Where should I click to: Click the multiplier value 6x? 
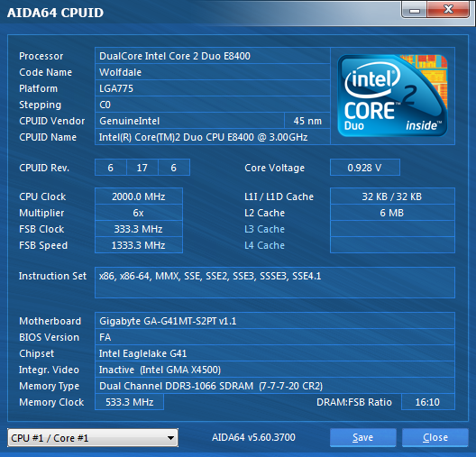coord(139,213)
